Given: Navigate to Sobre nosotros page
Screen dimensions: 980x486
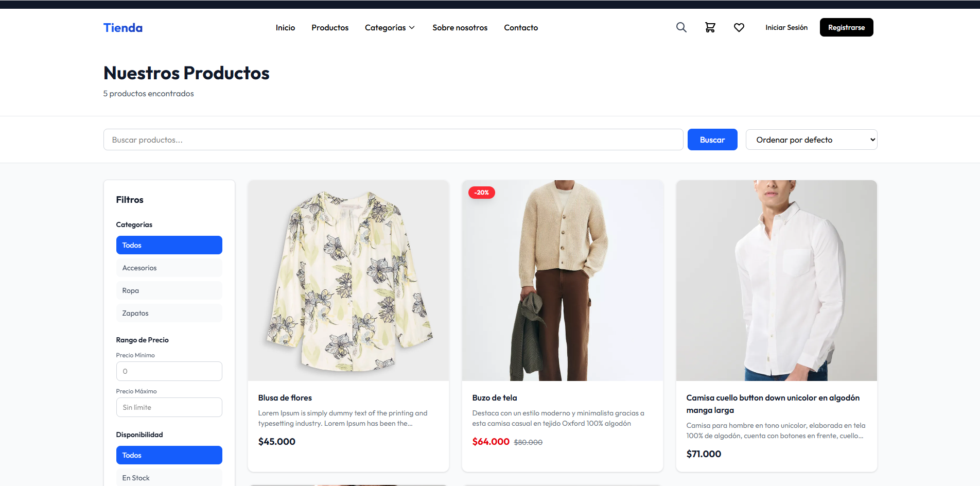Looking at the screenshot, I should [460, 28].
